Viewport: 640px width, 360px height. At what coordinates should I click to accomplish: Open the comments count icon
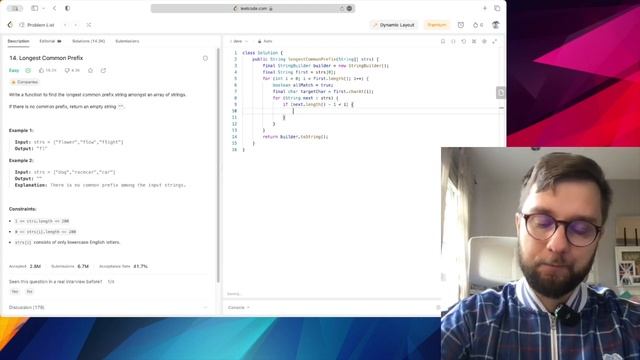point(72,71)
